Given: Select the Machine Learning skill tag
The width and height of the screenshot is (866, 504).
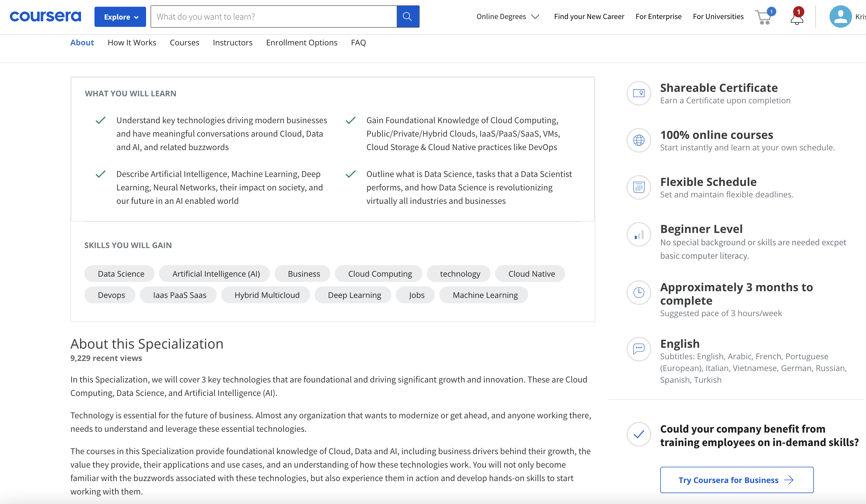Looking at the screenshot, I should click(x=485, y=295).
